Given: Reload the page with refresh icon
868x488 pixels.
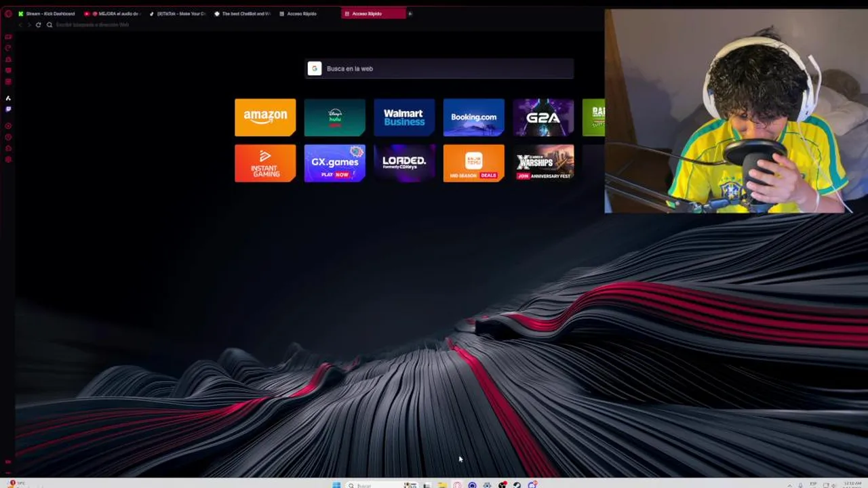Looking at the screenshot, I should point(38,24).
